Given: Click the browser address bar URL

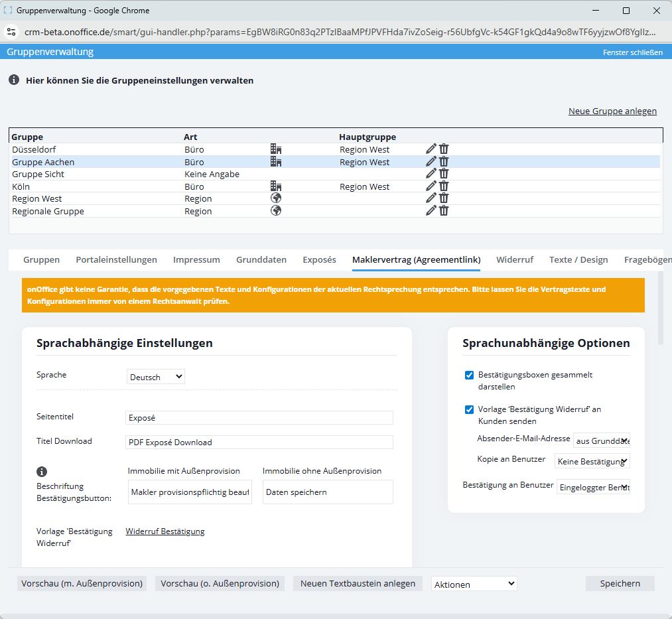Looking at the screenshot, I should pyautogui.click(x=340, y=32).
